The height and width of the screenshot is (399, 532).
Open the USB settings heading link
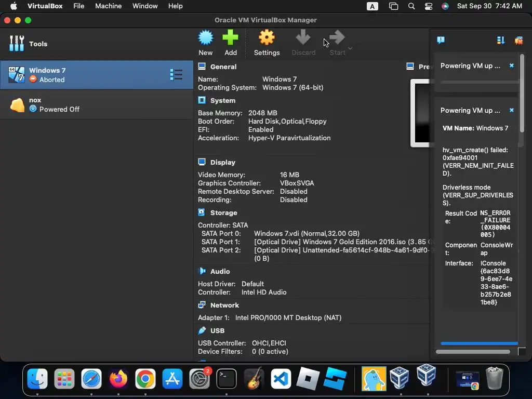pyautogui.click(x=217, y=330)
